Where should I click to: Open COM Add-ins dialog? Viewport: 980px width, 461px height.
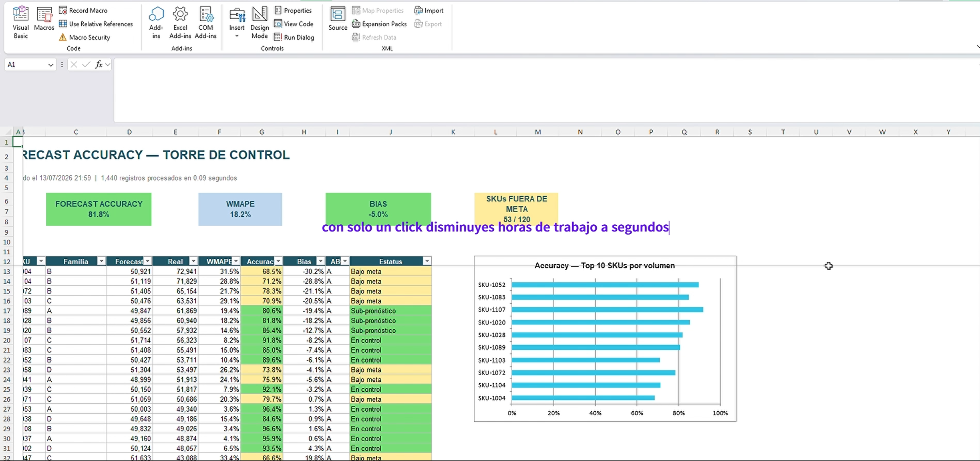(x=206, y=23)
